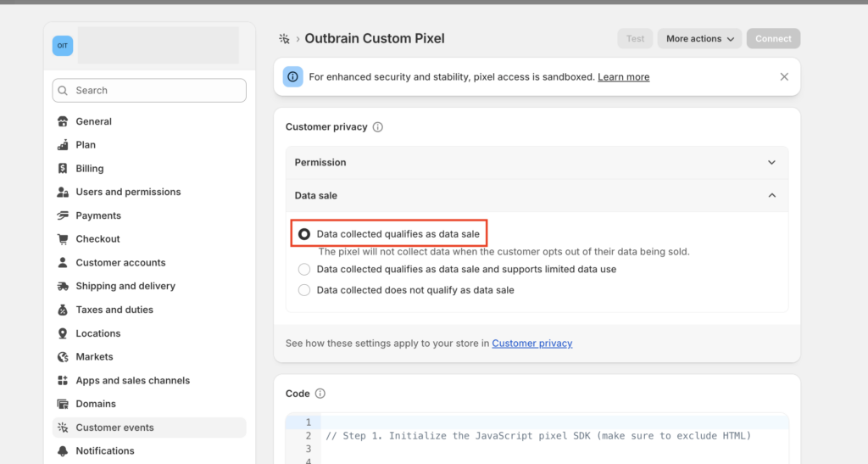Image resolution: width=868 pixels, height=464 pixels.
Task: Click the Checkout cart icon
Action: (63, 239)
